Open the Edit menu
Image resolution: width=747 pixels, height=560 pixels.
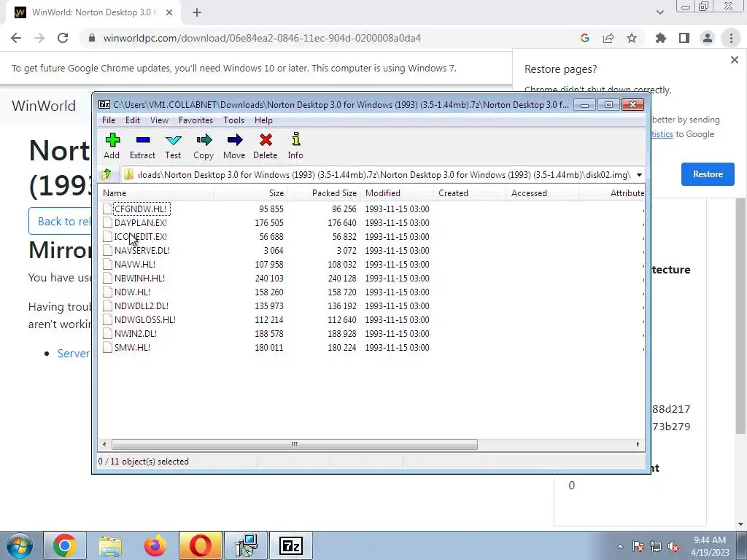[x=133, y=120]
